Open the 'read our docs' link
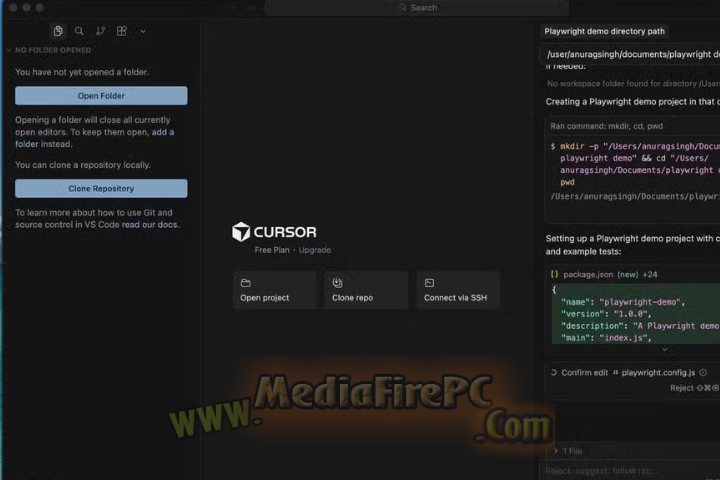This screenshot has height=480, width=720. tap(149, 225)
